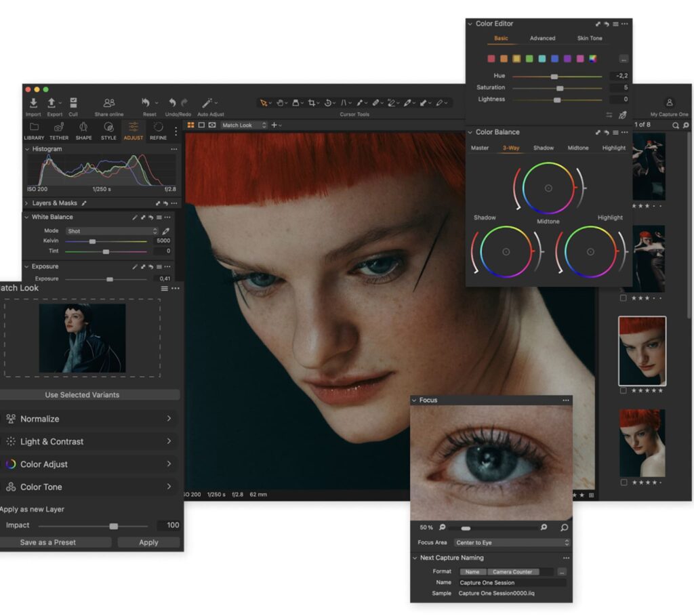
Task: Select the Crop cursor tool
Action: click(312, 103)
